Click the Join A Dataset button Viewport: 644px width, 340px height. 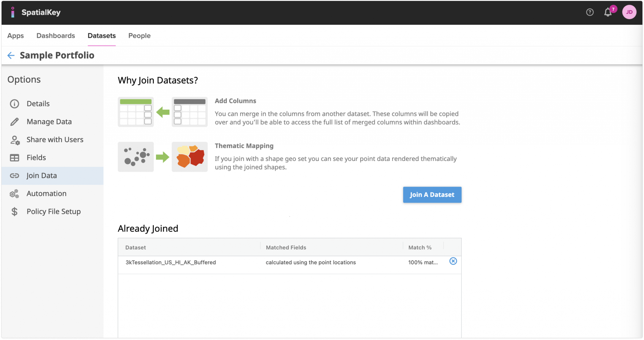(432, 194)
